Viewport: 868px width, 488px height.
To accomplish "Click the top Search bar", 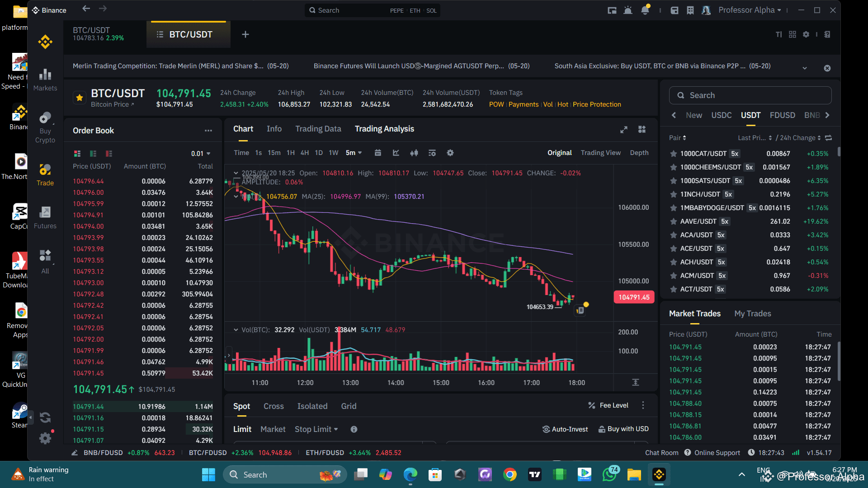I will click(x=373, y=10).
